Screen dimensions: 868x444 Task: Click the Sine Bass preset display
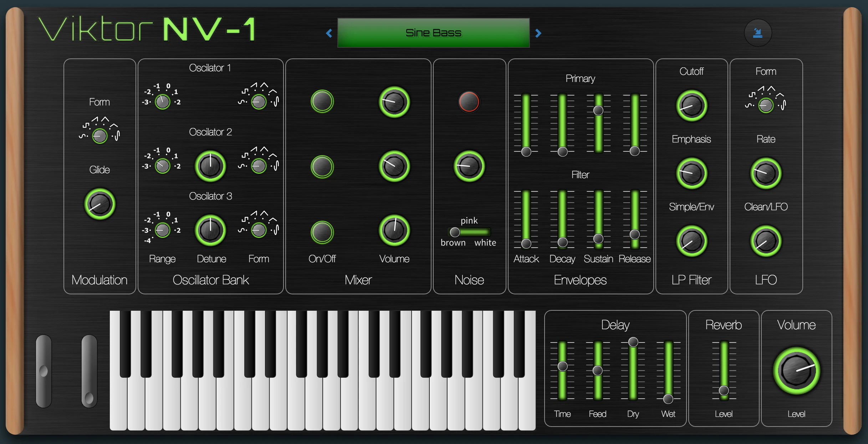coord(433,32)
